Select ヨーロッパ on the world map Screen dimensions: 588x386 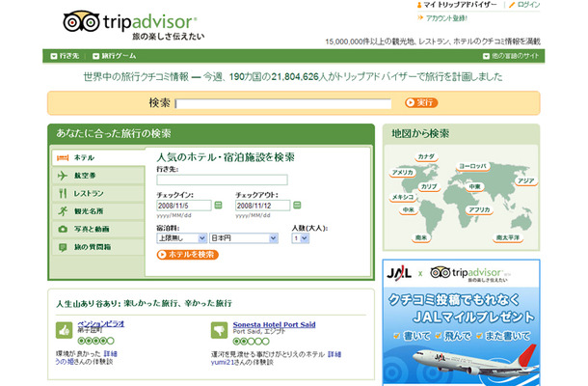point(473,166)
